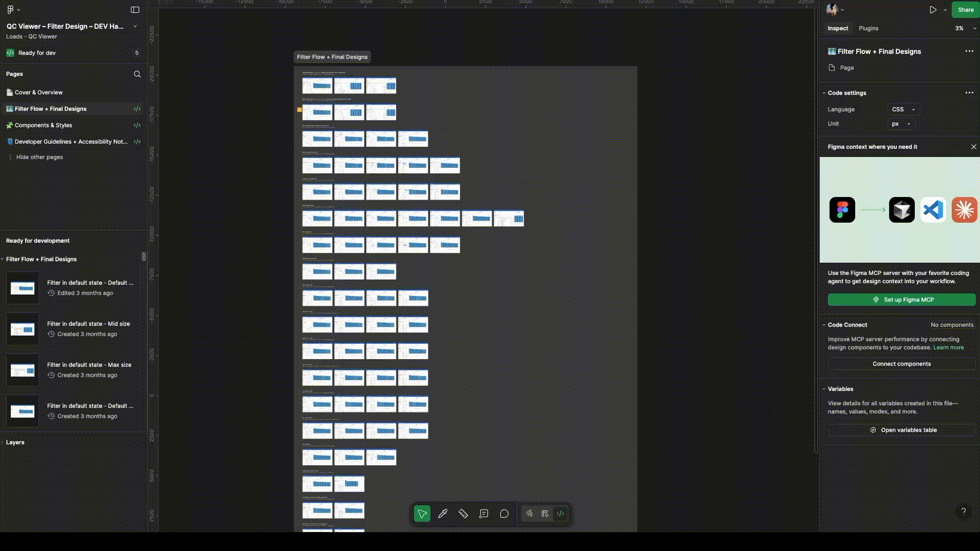Click the Loads - QC Viewer project name
The width and height of the screenshot is (980, 551).
pyautogui.click(x=31, y=36)
